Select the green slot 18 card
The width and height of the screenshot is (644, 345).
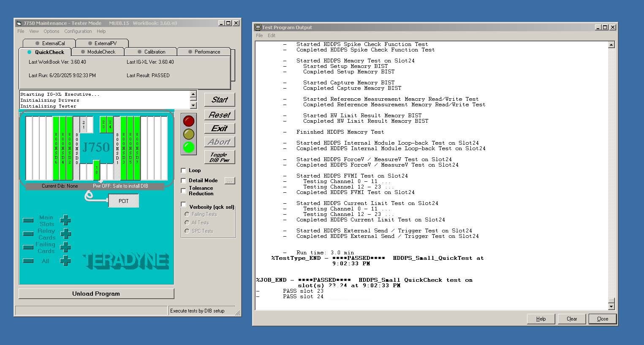click(96, 169)
